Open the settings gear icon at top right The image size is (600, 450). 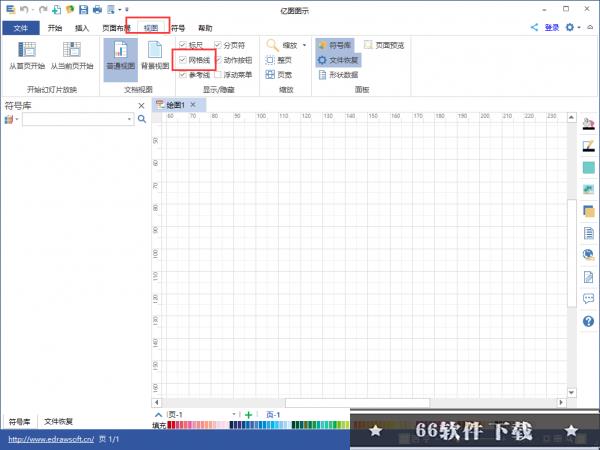(x=569, y=27)
